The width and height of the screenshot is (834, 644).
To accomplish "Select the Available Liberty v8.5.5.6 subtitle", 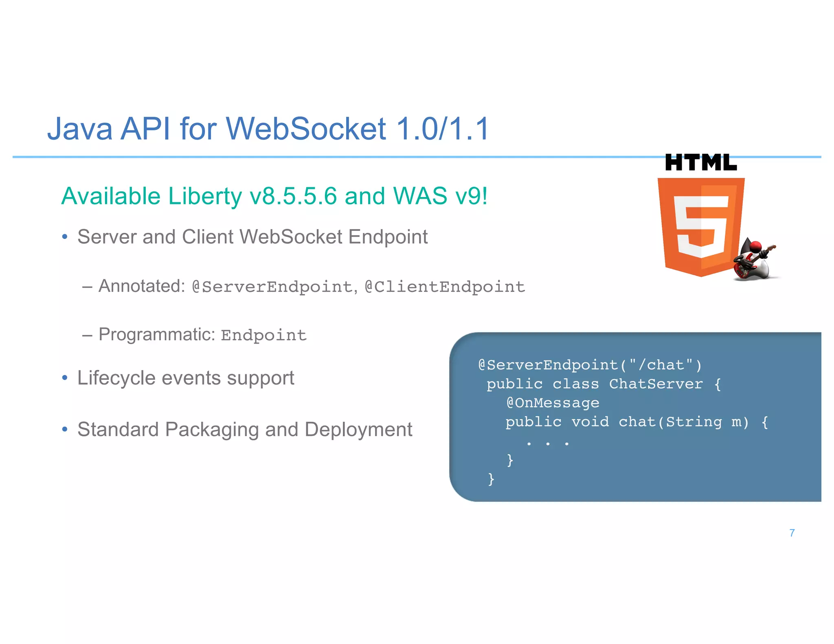I will (x=274, y=196).
